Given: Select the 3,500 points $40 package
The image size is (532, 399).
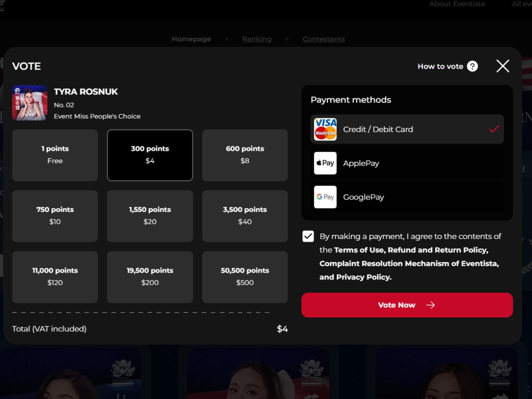Looking at the screenshot, I should coord(245,216).
